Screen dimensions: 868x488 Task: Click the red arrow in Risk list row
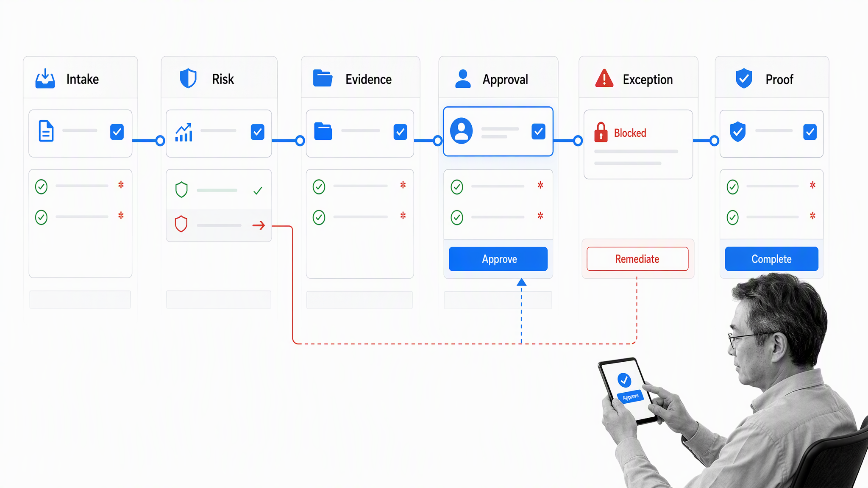(x=259, y=225)
